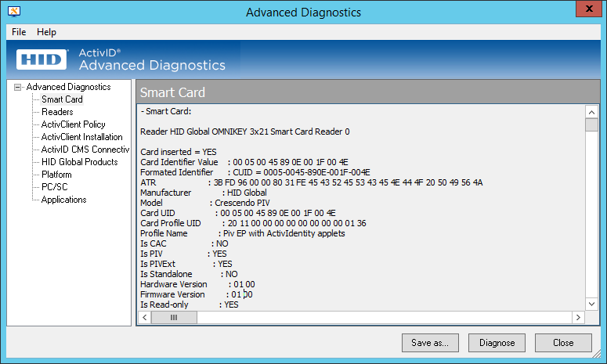Open HID Global Products node
The image size is (607, 364).
pos(79,162)
